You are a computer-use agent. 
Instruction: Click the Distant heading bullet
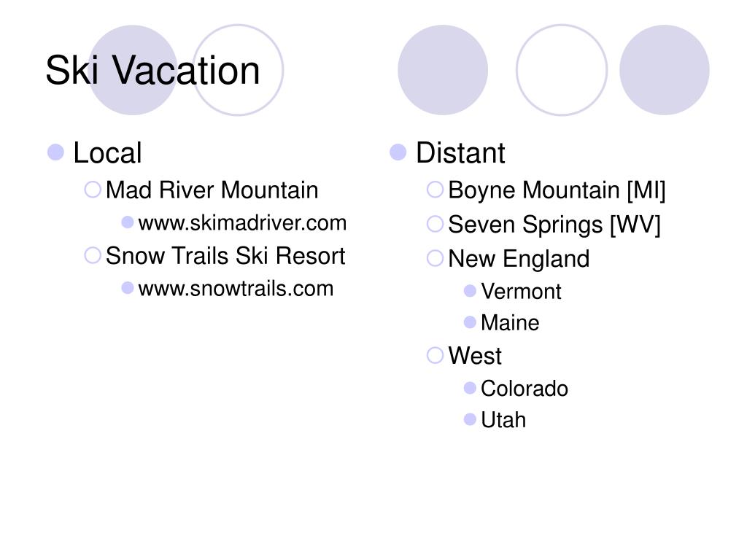click(398, 152)
